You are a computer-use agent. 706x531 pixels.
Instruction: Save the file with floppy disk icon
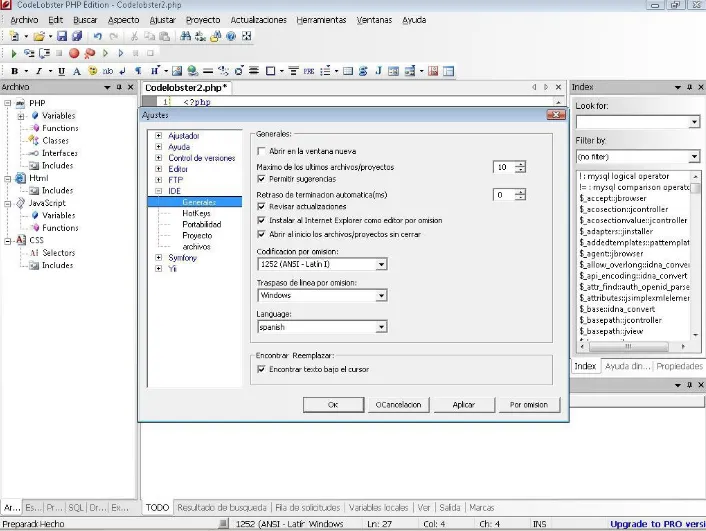62,36
